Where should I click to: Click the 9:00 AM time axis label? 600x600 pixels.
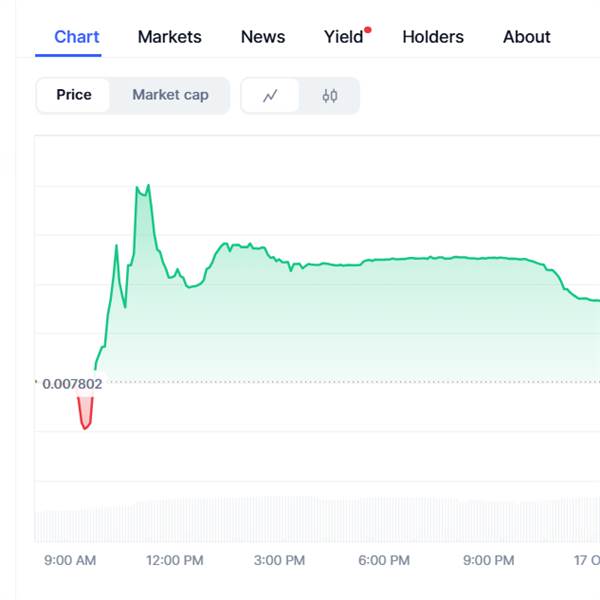click(70, 561)
